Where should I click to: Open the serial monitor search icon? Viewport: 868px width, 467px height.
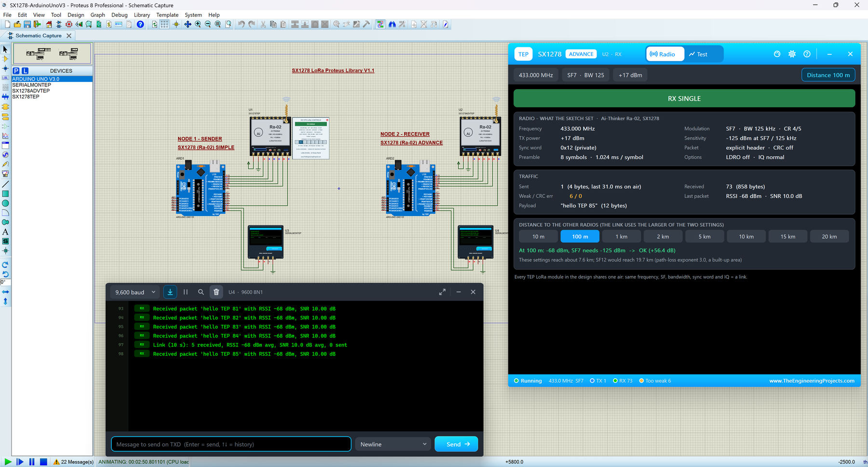point(201,292)
